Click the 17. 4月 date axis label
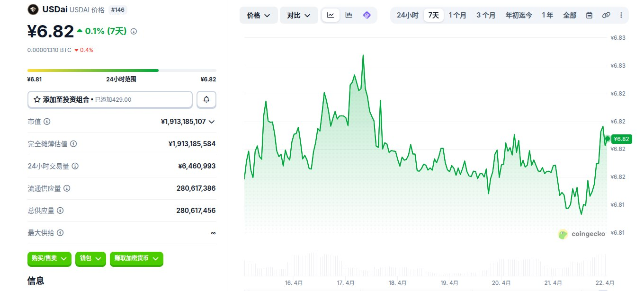Image resolution: width=644 pixels, height=291 pixels. (x=346, y=282)
